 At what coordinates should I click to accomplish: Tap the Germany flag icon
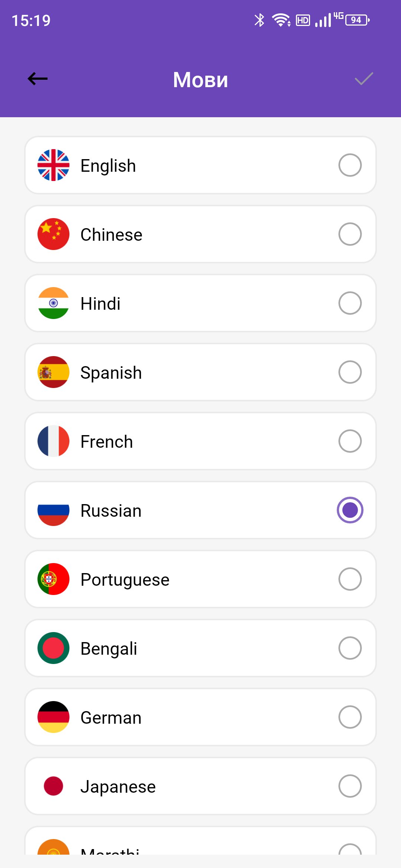[x=53, y=717]
